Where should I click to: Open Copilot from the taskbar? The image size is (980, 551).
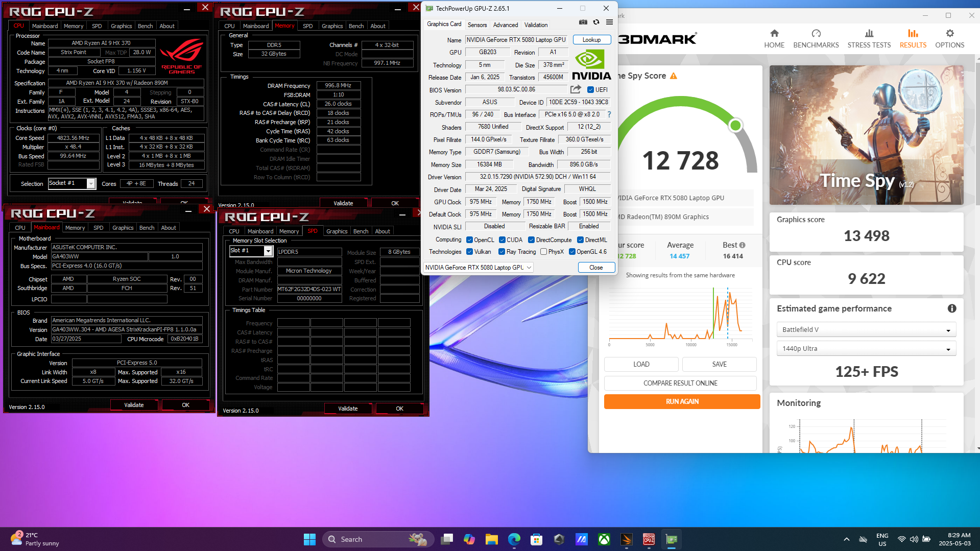pyautogui.click(x=469, y=539)
